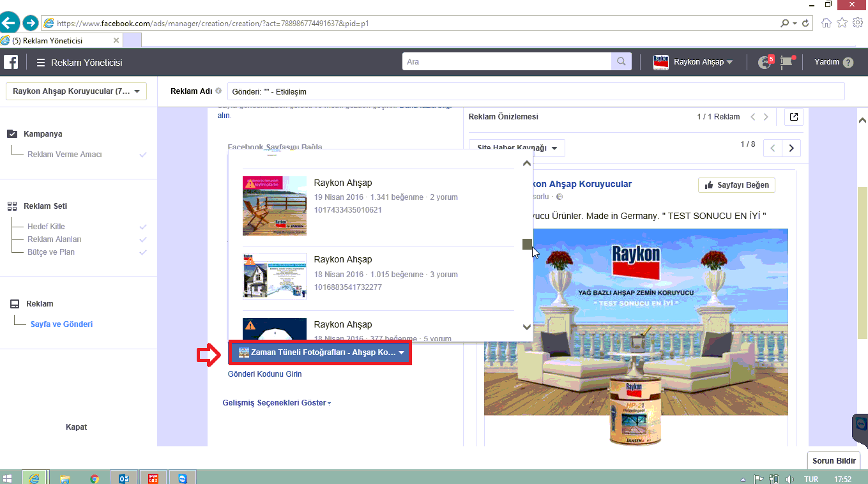Click the post list scrollbar thumb
The image size is (868, 484).
click(527, 244)
